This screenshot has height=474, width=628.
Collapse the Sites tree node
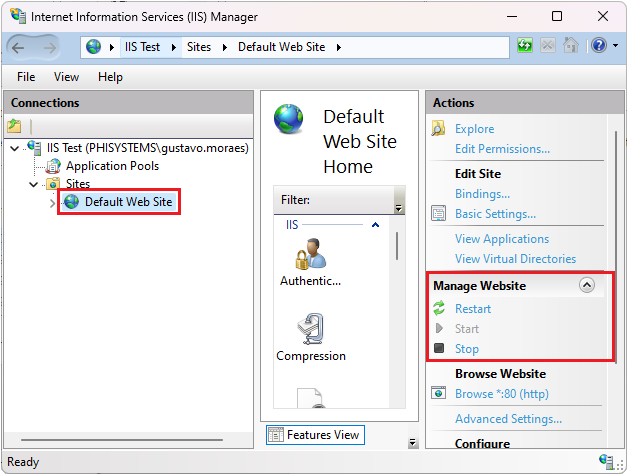[34, 184]
